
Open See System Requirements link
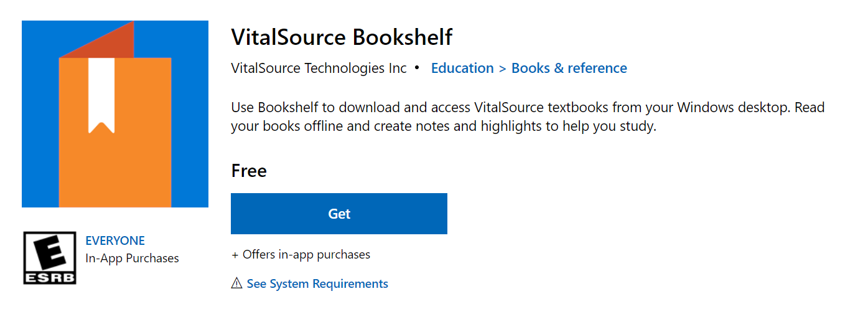tap(317, 283)
